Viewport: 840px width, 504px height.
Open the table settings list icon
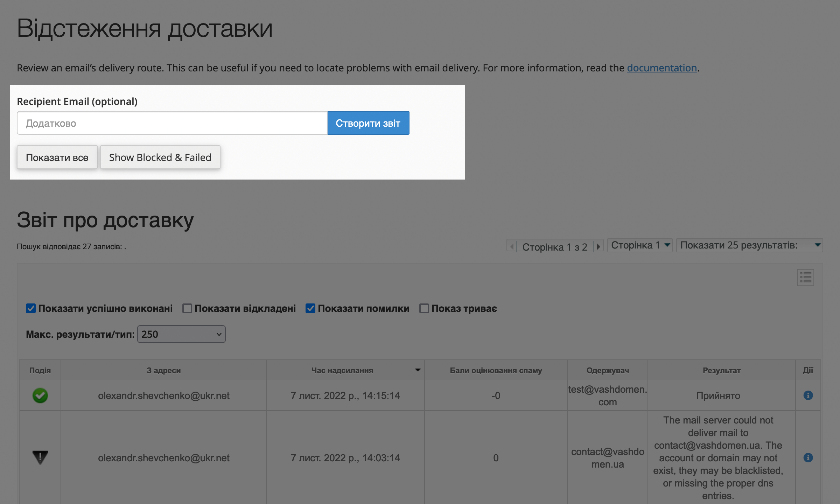pyautogui.click(x=805, y=278)
